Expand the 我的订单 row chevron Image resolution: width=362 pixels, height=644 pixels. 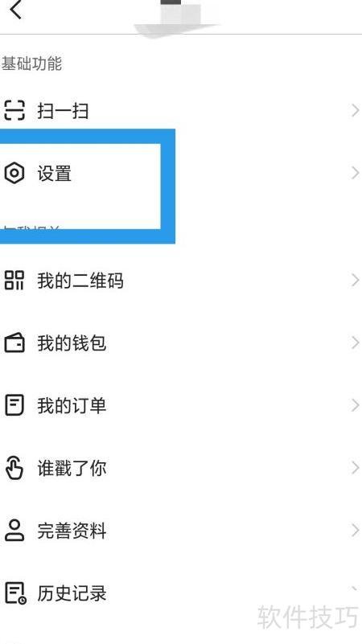coord(355,405)
